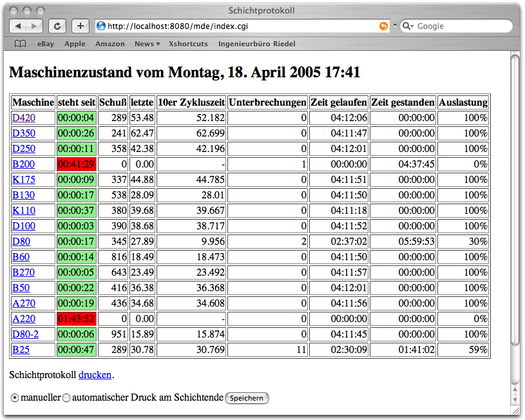
Task: Click the red 00:41:29 status cell
Action: click(x=77, y=164)
